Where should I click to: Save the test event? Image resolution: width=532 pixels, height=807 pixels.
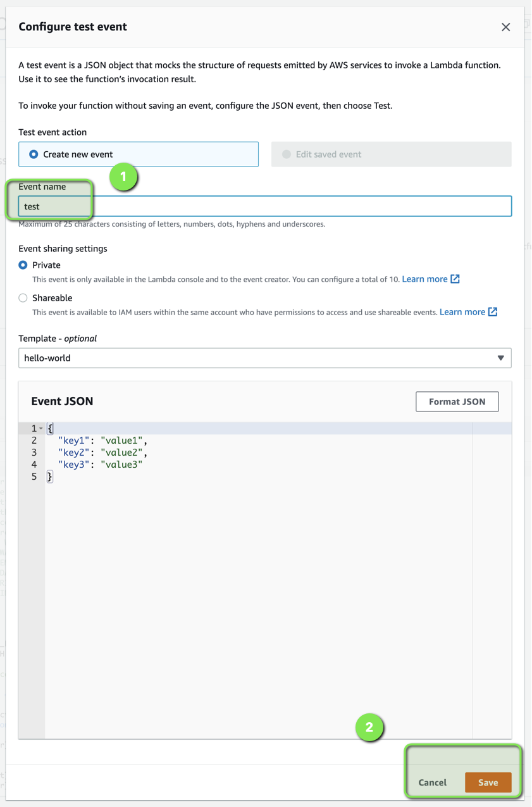(488, 782)
